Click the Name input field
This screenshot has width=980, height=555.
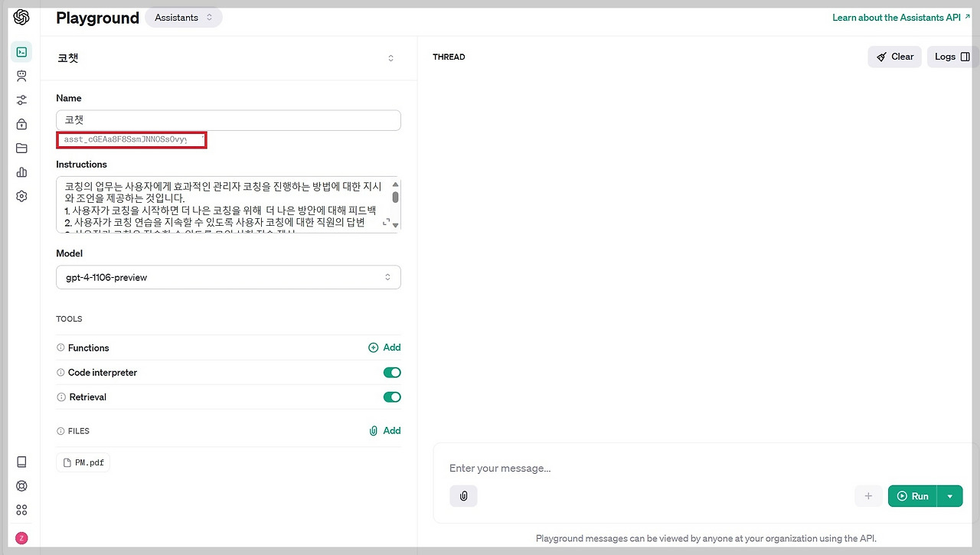(228, 120)
